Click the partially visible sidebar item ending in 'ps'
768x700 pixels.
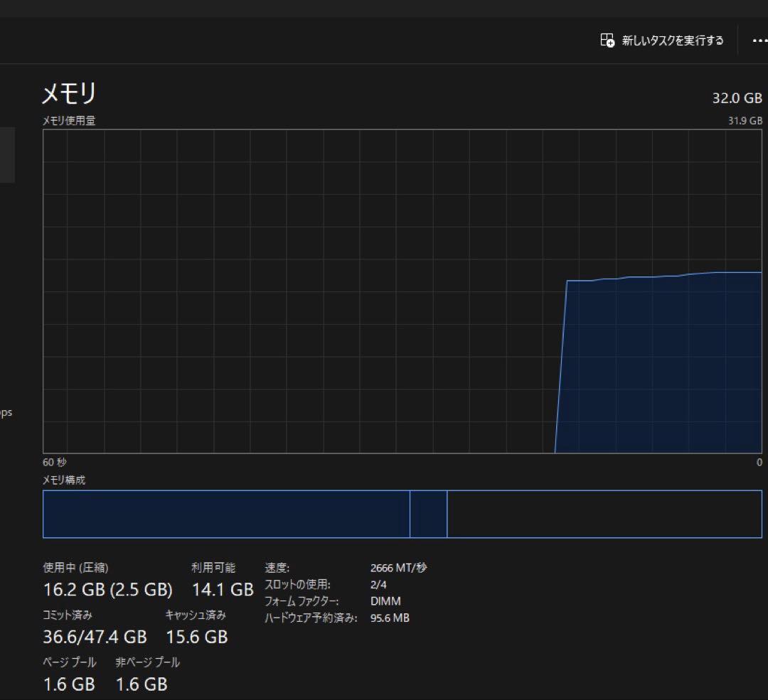click(x=7, y=412)
